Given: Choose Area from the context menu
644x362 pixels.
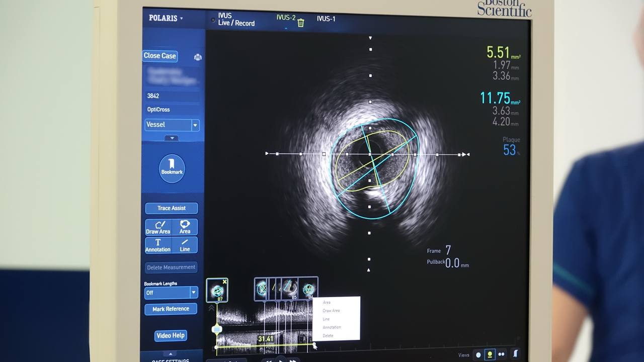Looking at the screenshot, I should [327, 302].
